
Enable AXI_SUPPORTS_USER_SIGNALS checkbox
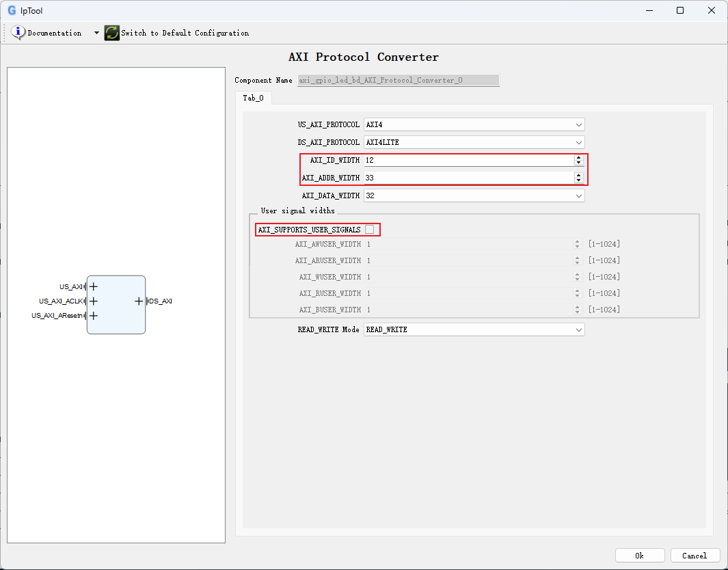[370, 230]
